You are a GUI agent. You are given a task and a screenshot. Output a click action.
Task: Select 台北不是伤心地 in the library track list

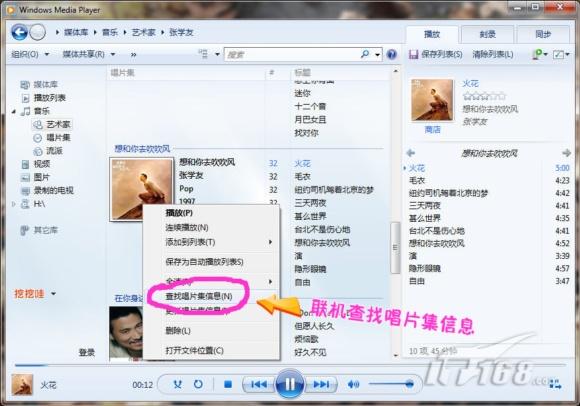322,230
